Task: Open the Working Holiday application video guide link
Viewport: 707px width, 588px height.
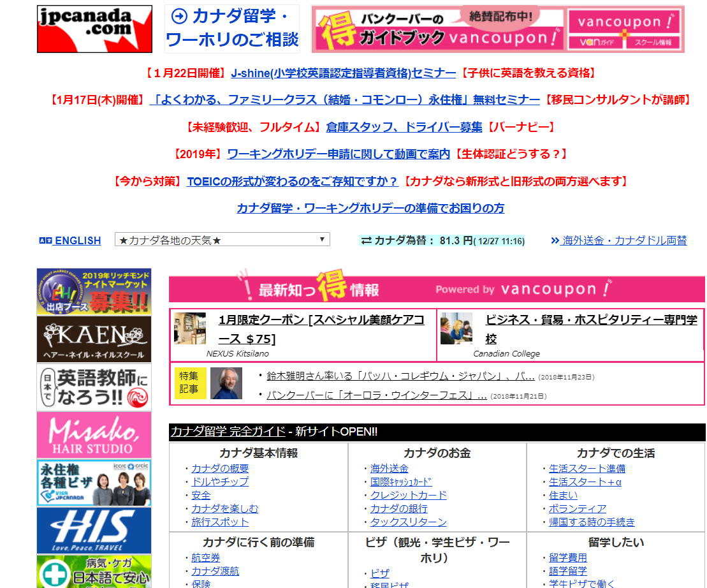Action: tap(339, 154)
